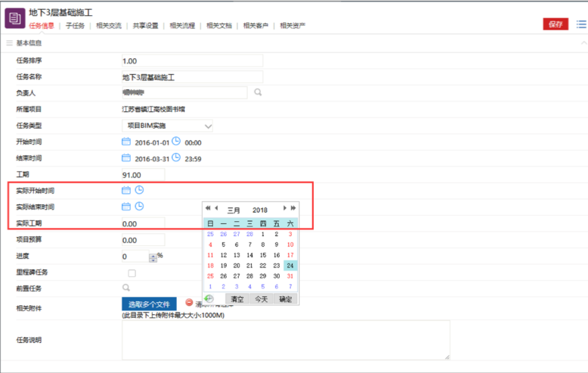Image resolution: width=588 pixels, height=373 pixels.
Task: Select day 7 of next month in calendar
Action: 291,286
